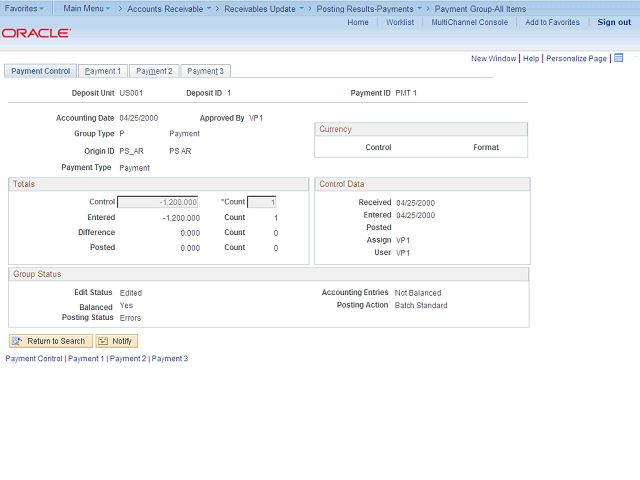Screen dimensions: 640x480
Task: Open MultiChannel Console link
Action: point(469,22)
